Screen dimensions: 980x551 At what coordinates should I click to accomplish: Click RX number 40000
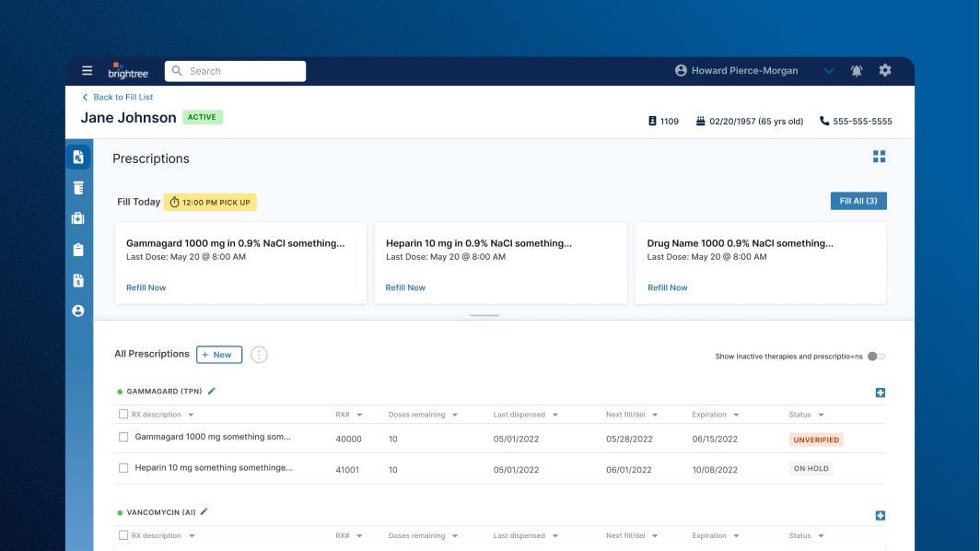point(349,439)
